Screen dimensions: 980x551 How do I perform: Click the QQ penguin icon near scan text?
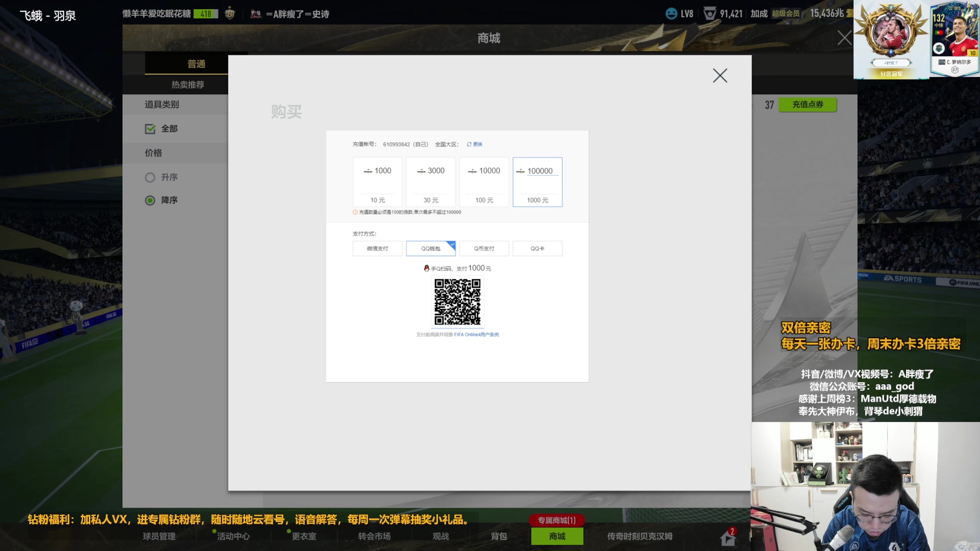428,267
